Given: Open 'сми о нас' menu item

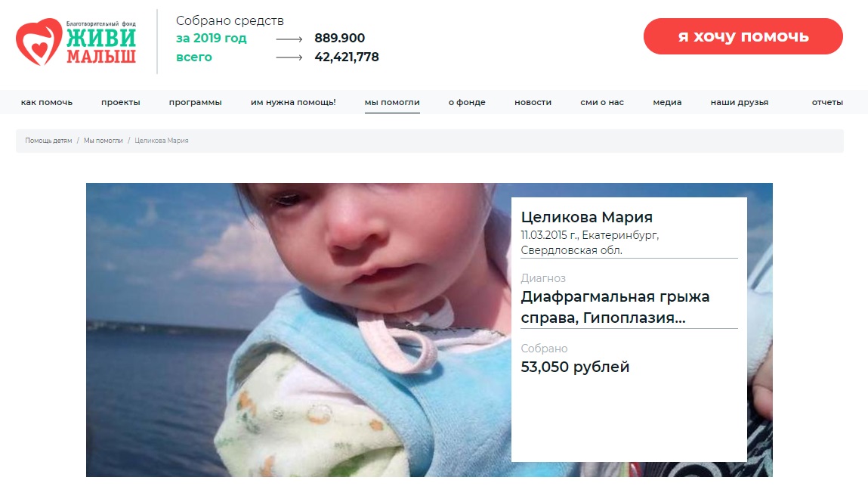Looking at the screenshot, I should (602, 102).
